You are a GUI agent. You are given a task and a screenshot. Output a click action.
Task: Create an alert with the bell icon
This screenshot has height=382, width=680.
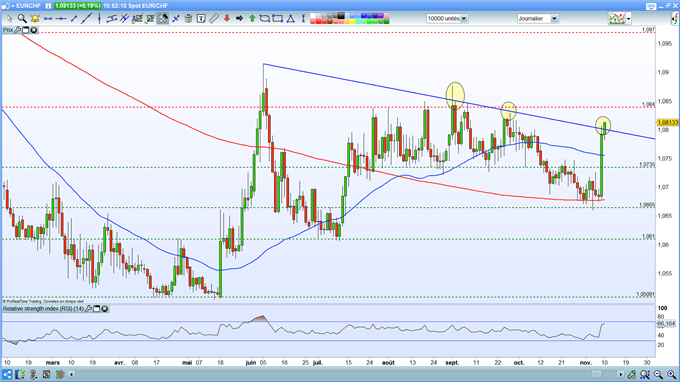[x=35, y=18]
